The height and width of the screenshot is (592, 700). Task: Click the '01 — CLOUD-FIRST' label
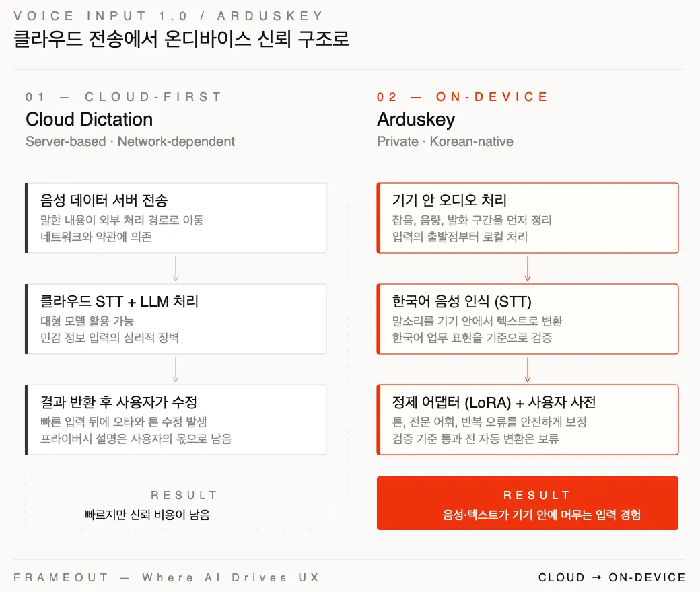pyautogui.click(x=124, y=97)
